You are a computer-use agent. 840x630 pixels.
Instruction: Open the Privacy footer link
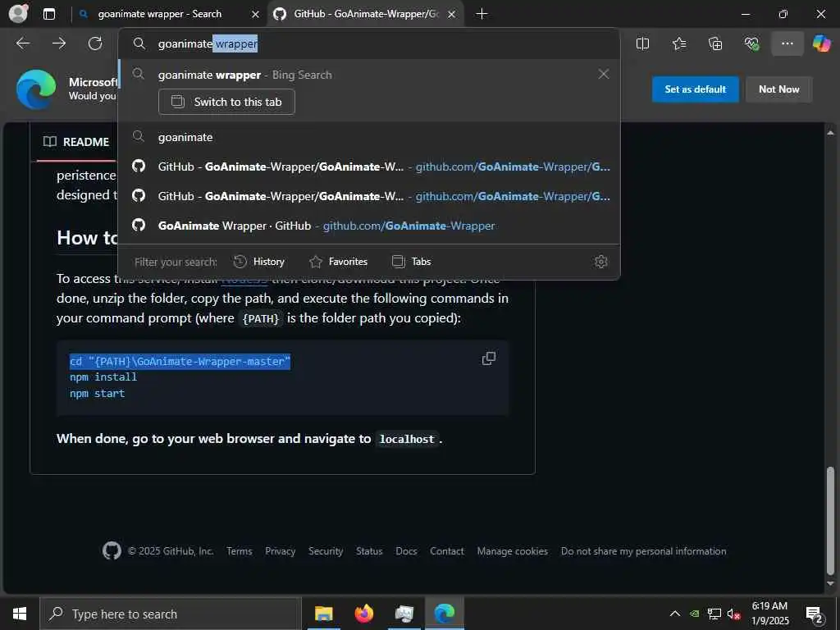click(281, 551)
